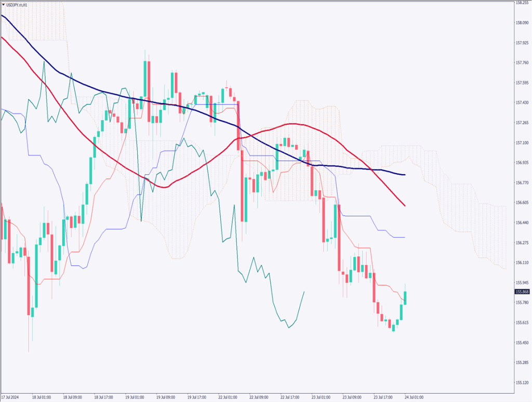This screenshot has width=532, height=402.
Task: Select the 22 Jul 01:00 time marker
Action: 229,397
